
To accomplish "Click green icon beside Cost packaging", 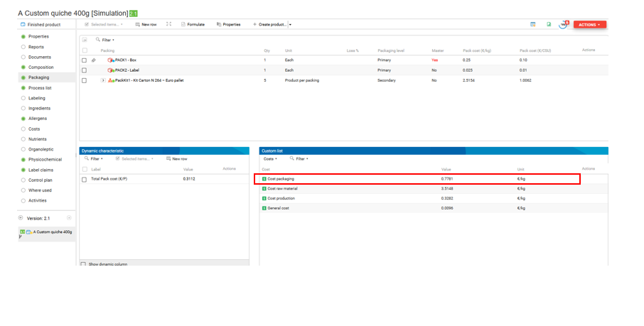I will tap(264, 179).
